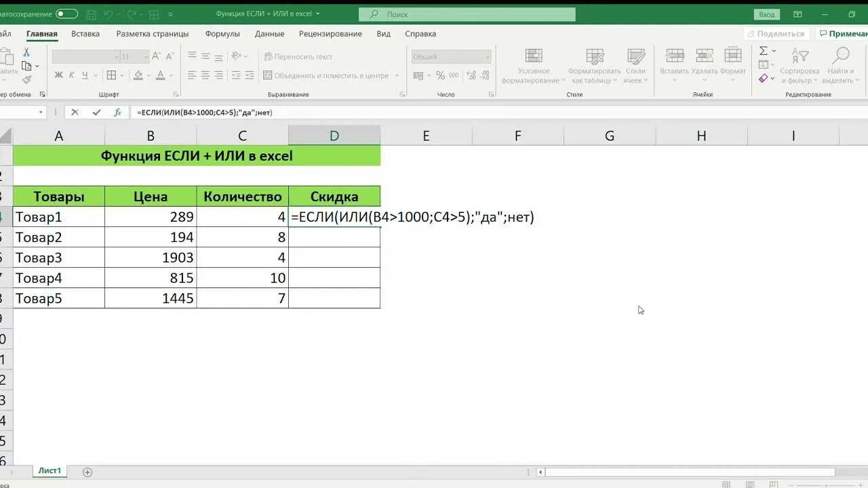Toggle bold Ж formatting

(x=58, y=75)
